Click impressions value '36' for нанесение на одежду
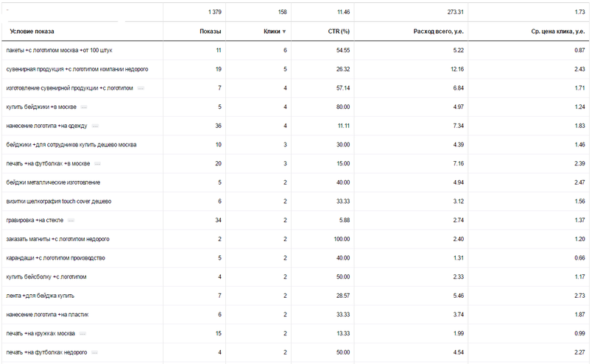This screenshot has height=364, width=592. click(218, 126)
